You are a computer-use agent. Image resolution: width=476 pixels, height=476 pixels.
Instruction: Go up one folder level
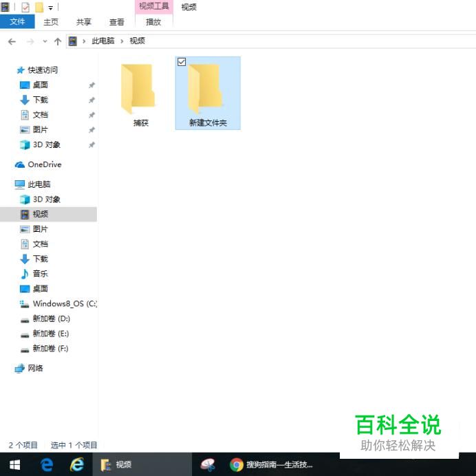tap(58, 41)
